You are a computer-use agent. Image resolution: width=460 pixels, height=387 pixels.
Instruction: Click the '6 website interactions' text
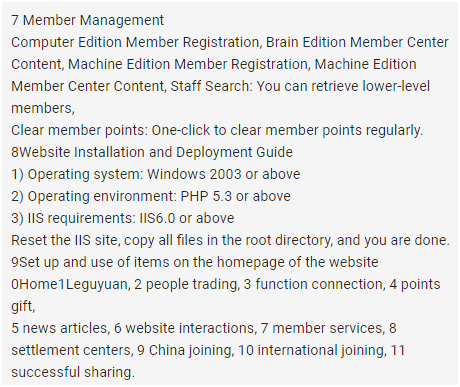185,328
